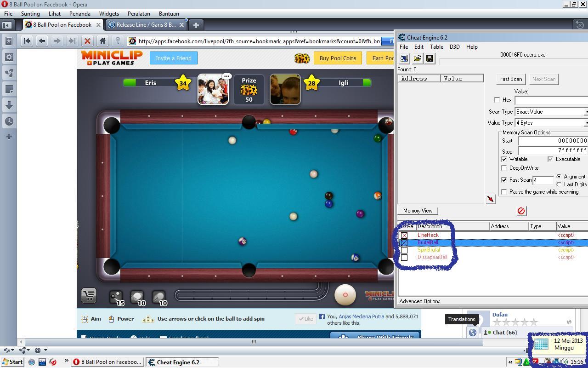
Task: Click the red clear list icon
Action: pyautogui.click(x=521, y=211)
